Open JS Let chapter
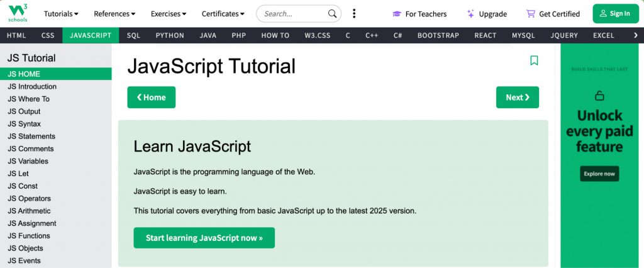 click(x=56, y=174)
